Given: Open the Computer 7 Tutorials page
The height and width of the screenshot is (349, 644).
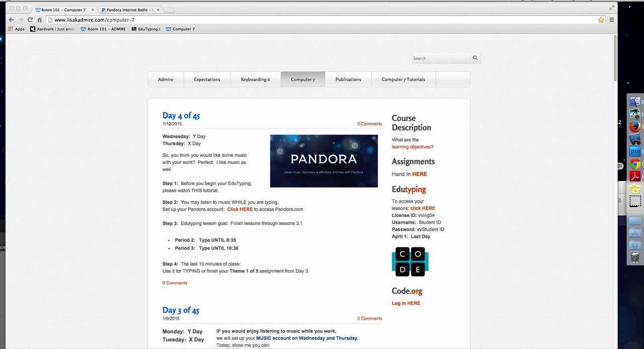Looking at the screenshot, I should tap(403, 79).
